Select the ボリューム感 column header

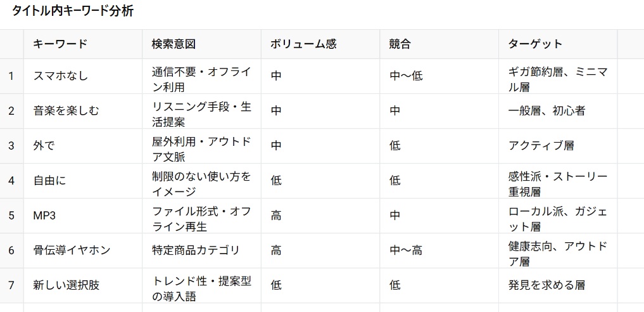click(x=320, y=44)
